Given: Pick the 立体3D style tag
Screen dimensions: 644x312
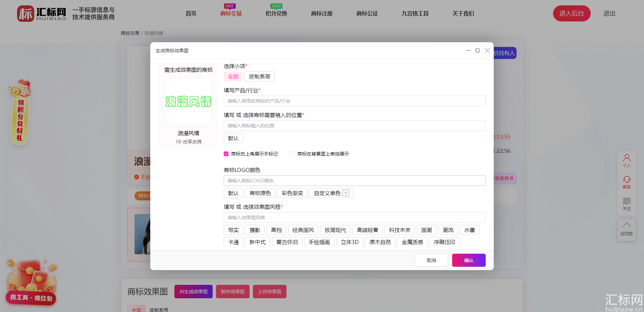Looking at the screenshot, I should pos(350,242).
